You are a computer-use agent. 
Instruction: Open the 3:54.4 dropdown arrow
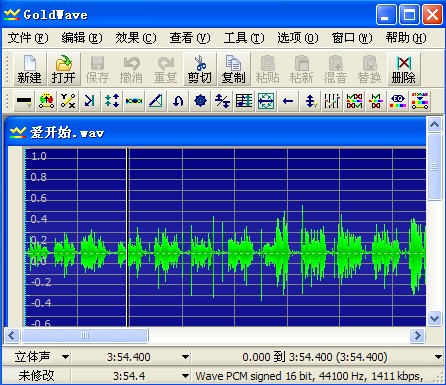tap(185, 376)
